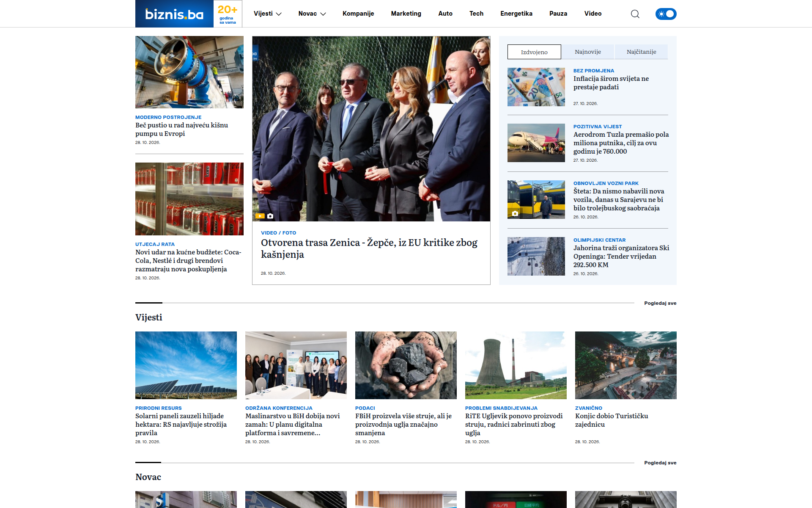Click the PROBLEMI SNABDIJEVANJA category label
The width and height of the screenshot is (812, 508).
tap(501, 408)
